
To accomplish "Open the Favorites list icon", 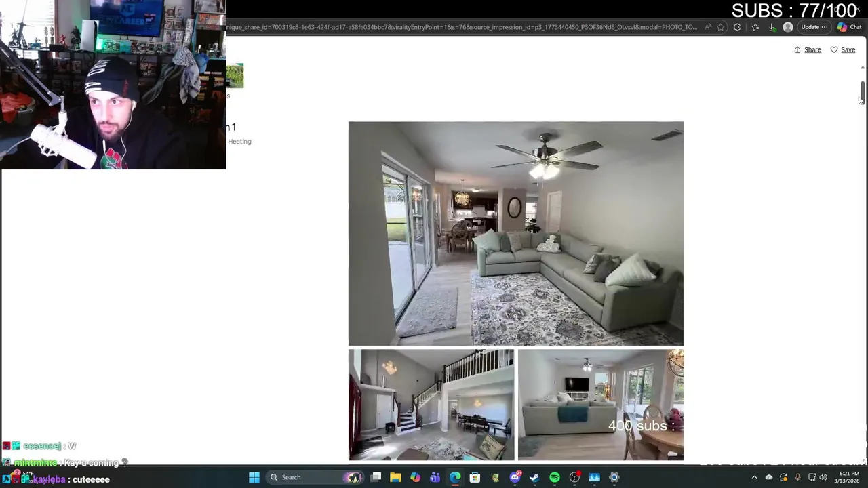I will (x=755, y=27).
